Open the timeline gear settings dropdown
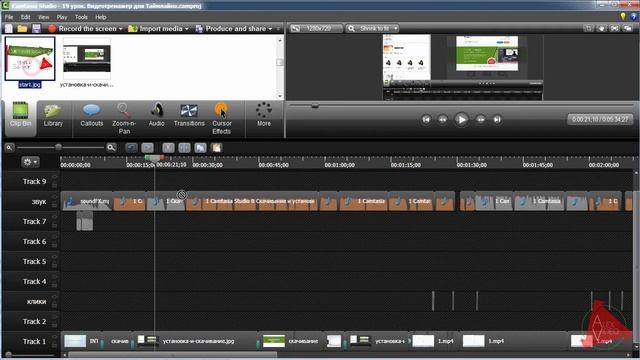Viewport: 640px width, 360px height. click(x=30, y=162)
